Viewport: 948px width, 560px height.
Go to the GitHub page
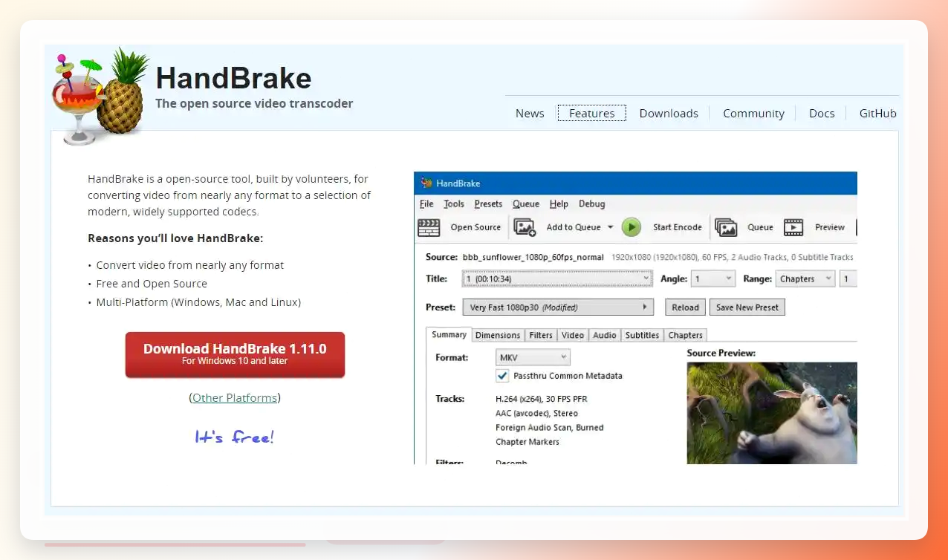pos(878,114)
